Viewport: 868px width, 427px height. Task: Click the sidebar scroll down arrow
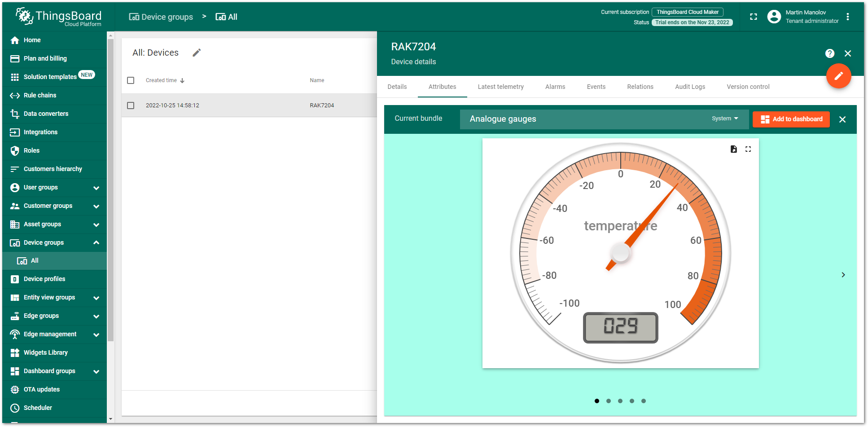pyautogui.click(x=110, y=419)
